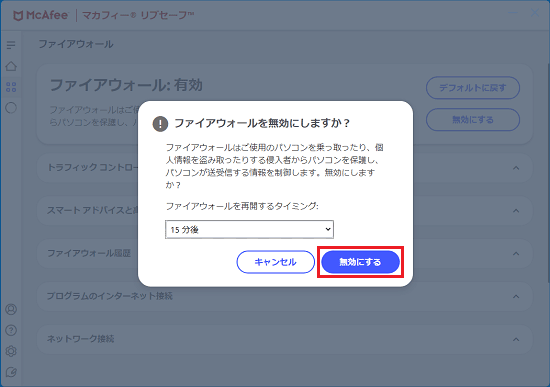
Task: Open the hamburger menu icon in the sidebar
Action: click(11, 45)
